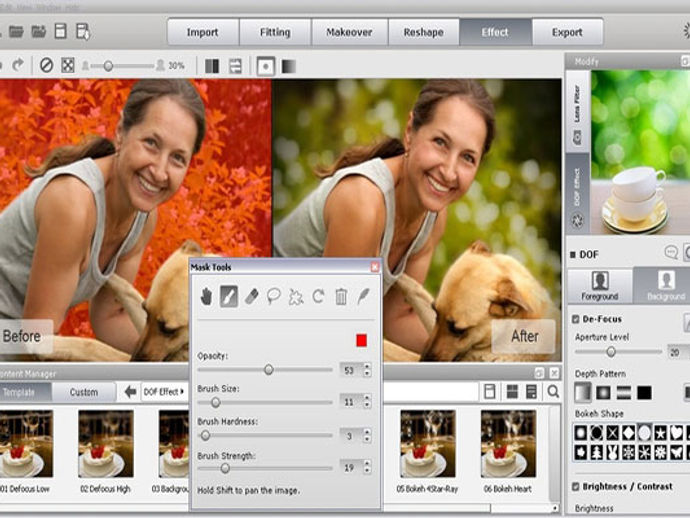This screenshot has height=518, width=690.
Task: Click the circle-slash cancel icon
Action: pyautogui.click(x=46, y=65)
